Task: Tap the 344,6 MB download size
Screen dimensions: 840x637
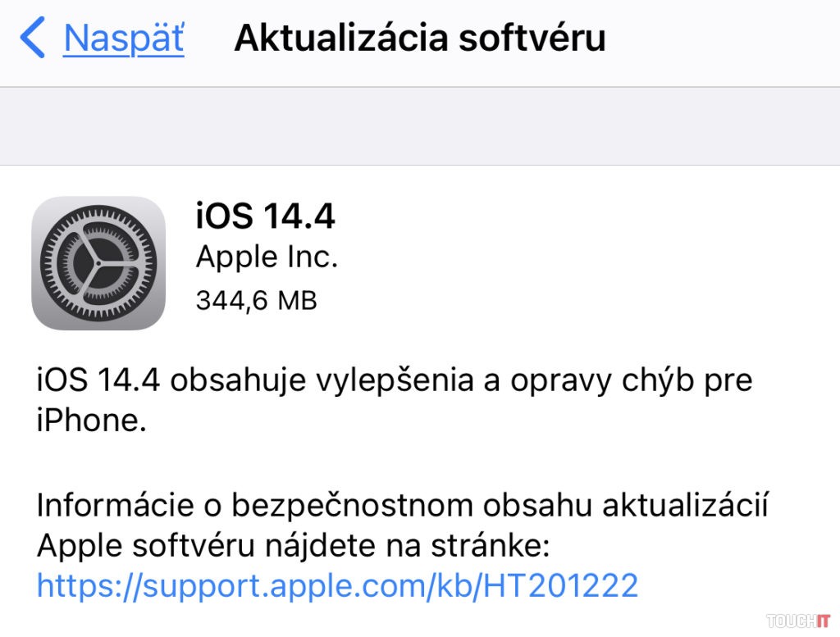Action: 257,300
